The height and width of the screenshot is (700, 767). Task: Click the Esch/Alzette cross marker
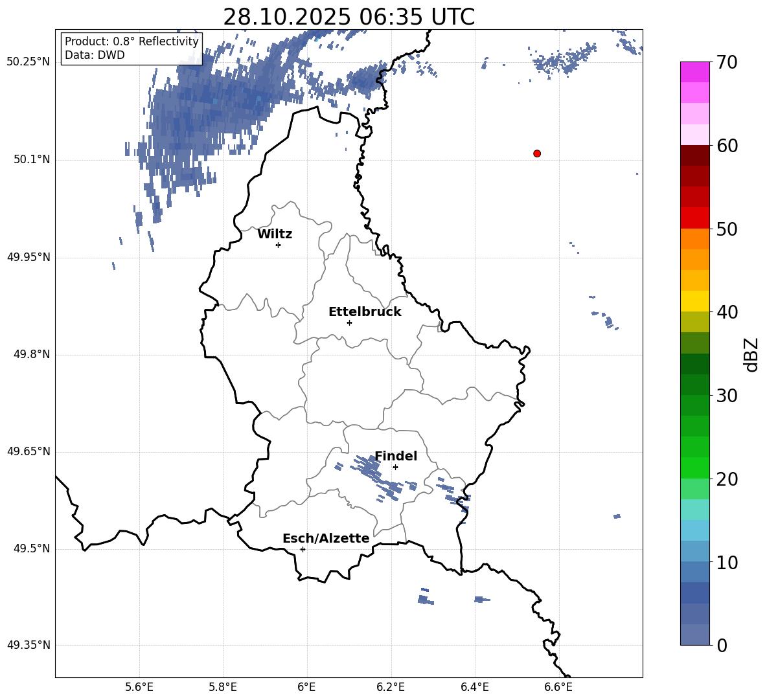tap(303, 549)
